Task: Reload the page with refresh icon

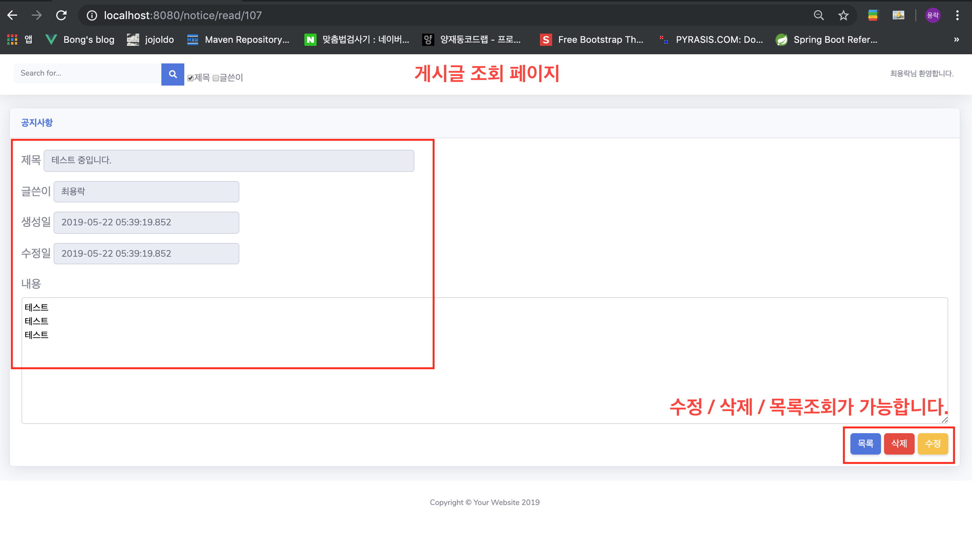Action: (x=62, y=15)
